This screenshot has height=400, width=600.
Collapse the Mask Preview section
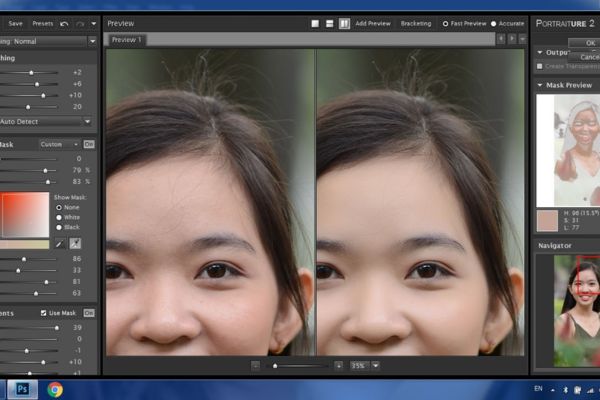540,85
